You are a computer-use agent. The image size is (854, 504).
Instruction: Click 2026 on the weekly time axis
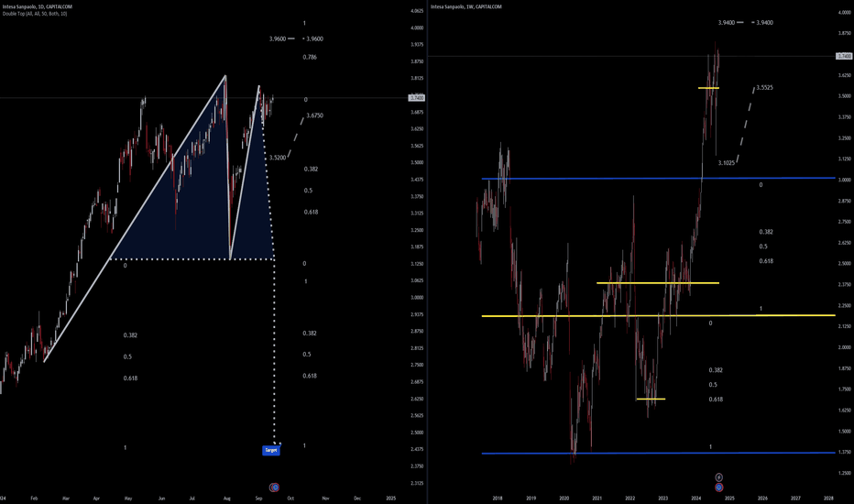762,498
